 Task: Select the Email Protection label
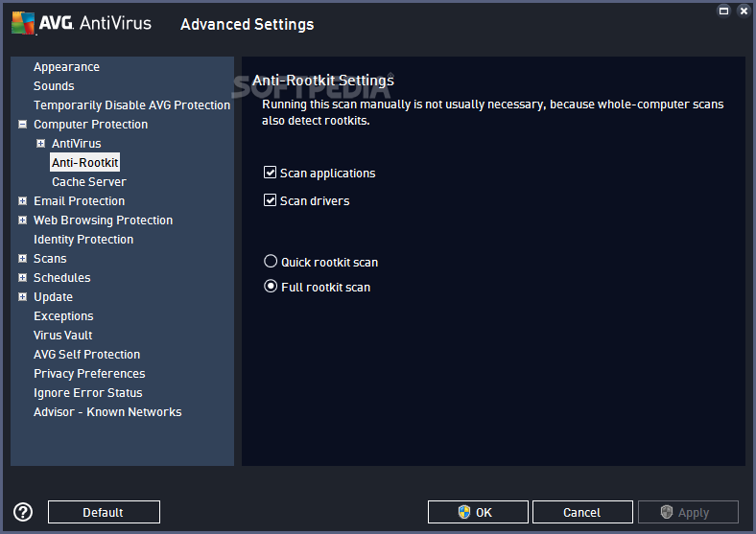79,201
